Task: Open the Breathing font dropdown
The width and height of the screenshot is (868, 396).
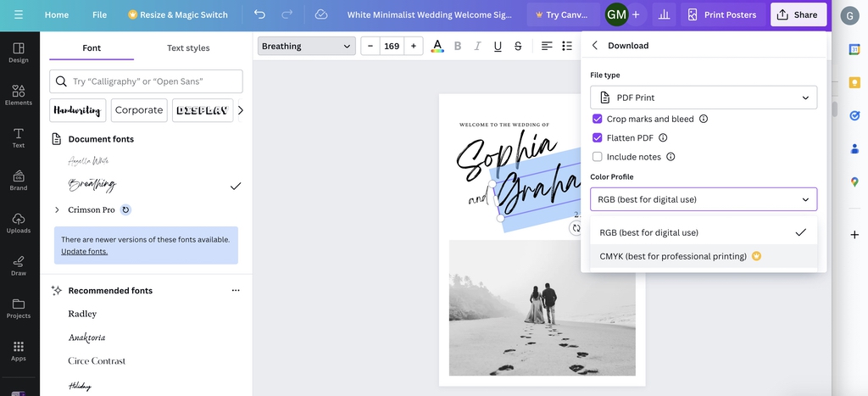Action: (306, 46)
